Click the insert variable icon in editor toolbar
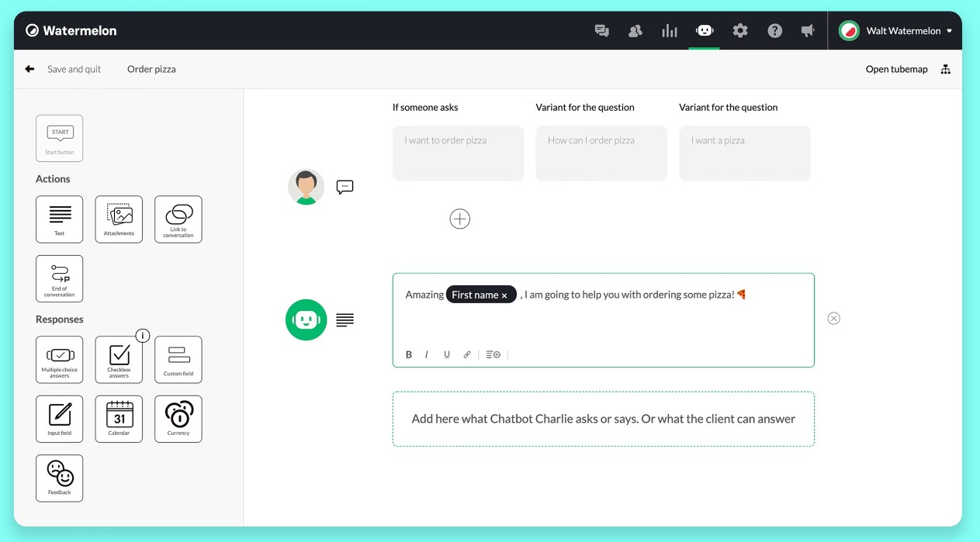980x542 pixels. (493, 354)
